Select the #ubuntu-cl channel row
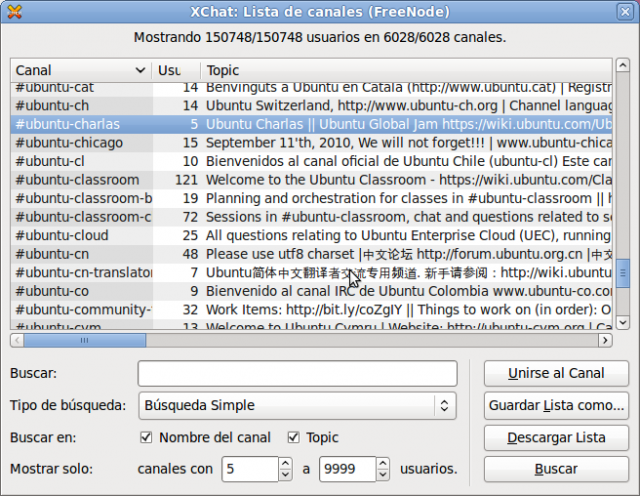 [311, 161]
